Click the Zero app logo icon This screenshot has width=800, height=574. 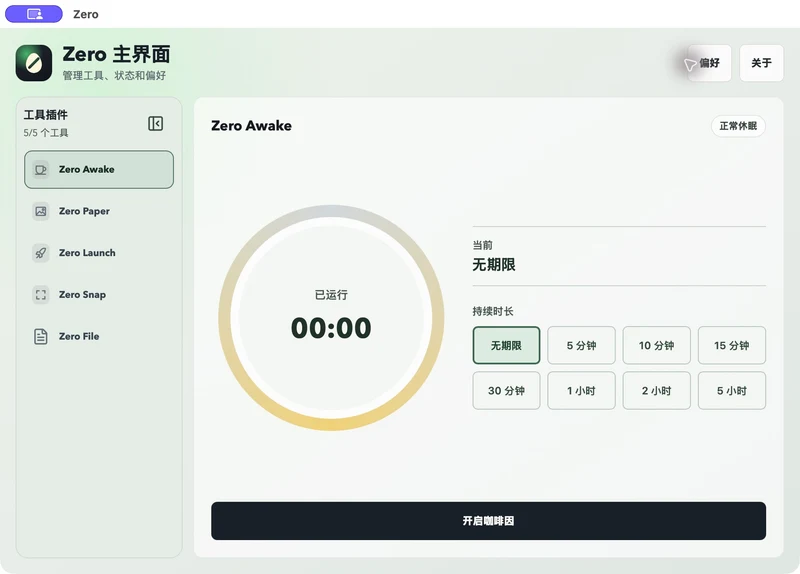(34, 63)
